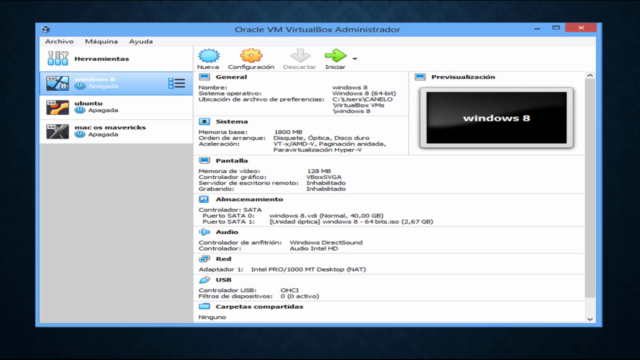Screen dimensions: 640x360
Task: Click the 'windows 8.vdi (Normal, 40,00 GB)' text
Action: 326,216
